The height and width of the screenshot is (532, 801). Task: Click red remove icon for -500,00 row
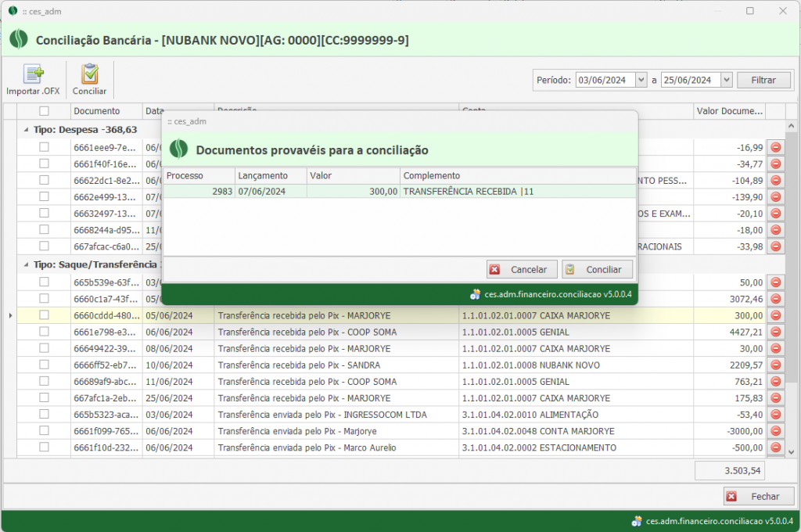tap(775, 448)
